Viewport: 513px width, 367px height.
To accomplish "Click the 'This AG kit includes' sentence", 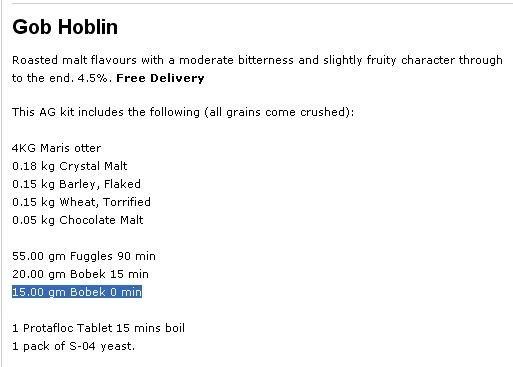I will coord(183,112).
